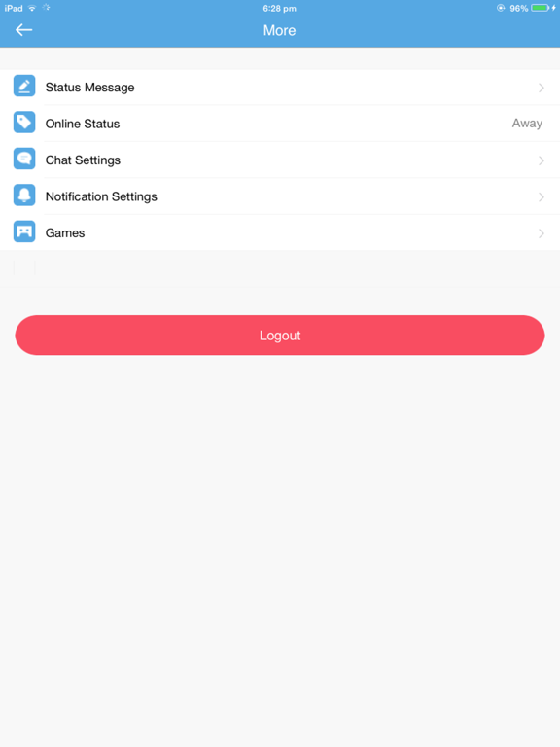This screenshot has width=560, height=747.
Task: Open the Status Message menu entry
Action: pos(280,88)
